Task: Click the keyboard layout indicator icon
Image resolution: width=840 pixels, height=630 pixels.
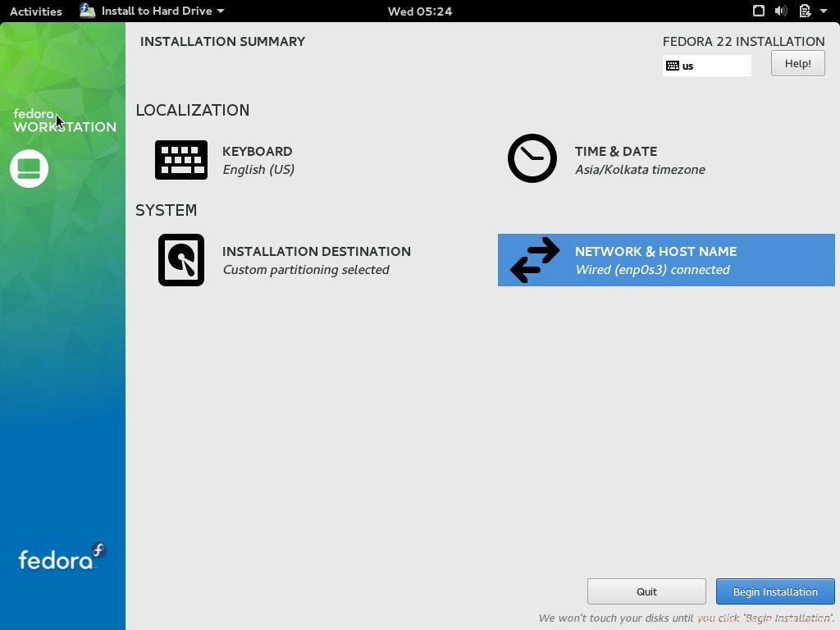Action: click(x=673, y=66)
